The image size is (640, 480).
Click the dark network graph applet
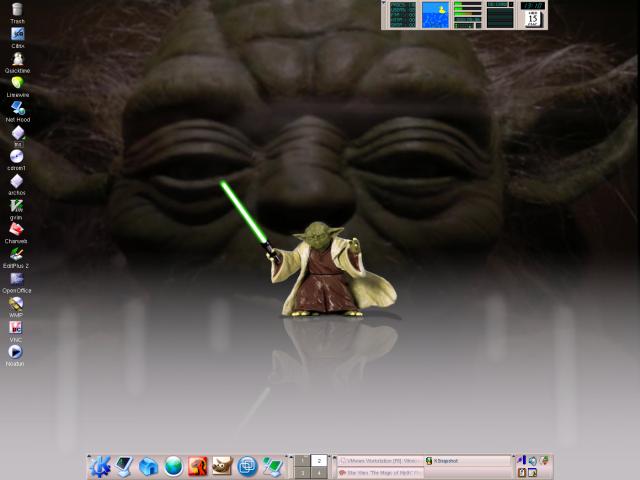(x=500, y=15)
